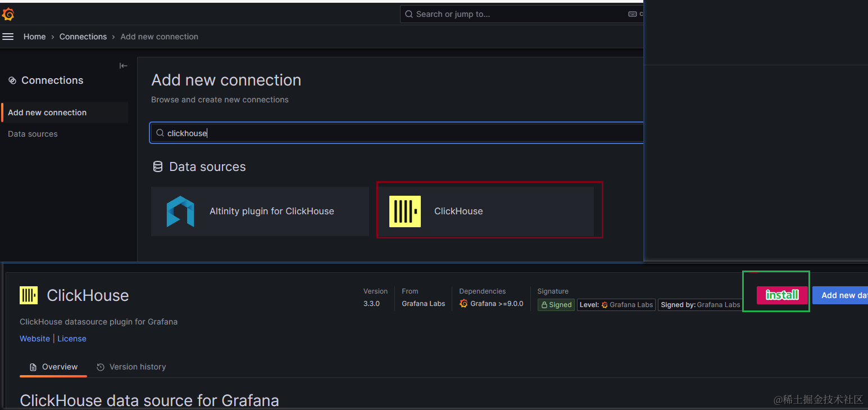The height and width of the screenshot is (410, 868).
Task: Collapse the Connections sidebar panel
Action: pyautogui.click(x=124, y=66)
